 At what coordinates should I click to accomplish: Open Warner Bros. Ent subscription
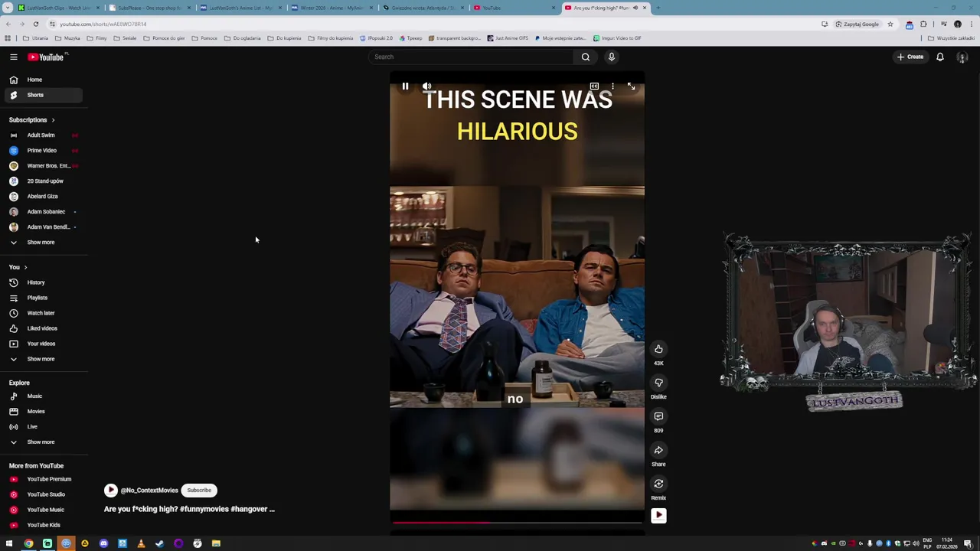[42, 166]
